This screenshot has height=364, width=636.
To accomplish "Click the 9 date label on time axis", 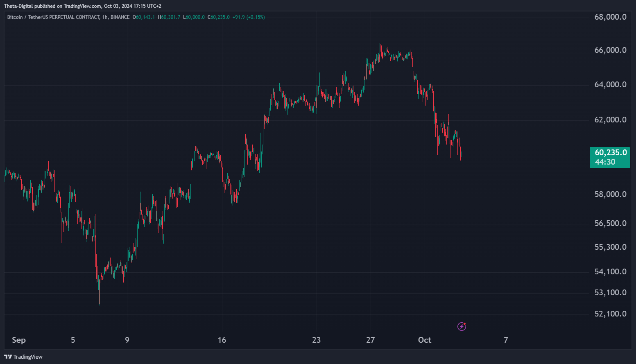I will pos(127,340).
